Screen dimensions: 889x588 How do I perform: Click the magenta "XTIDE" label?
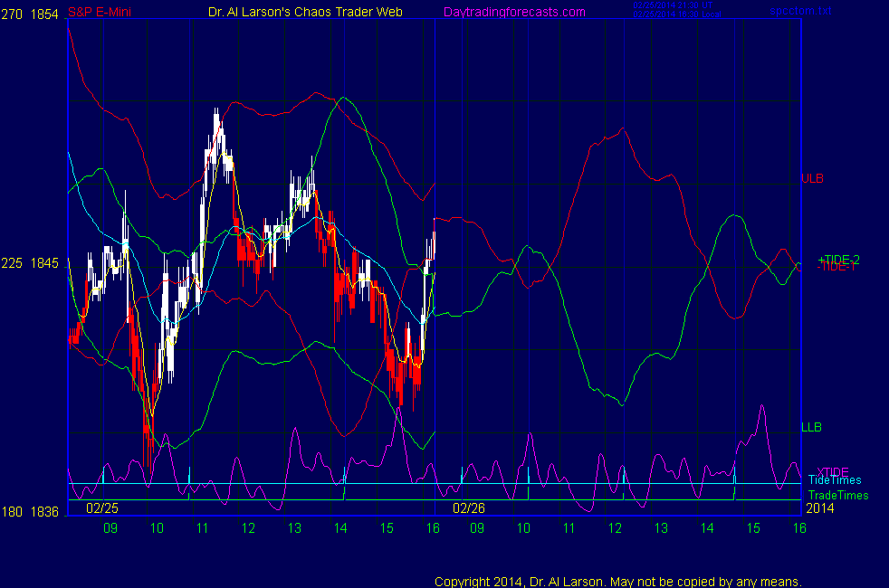coord(832,472)
